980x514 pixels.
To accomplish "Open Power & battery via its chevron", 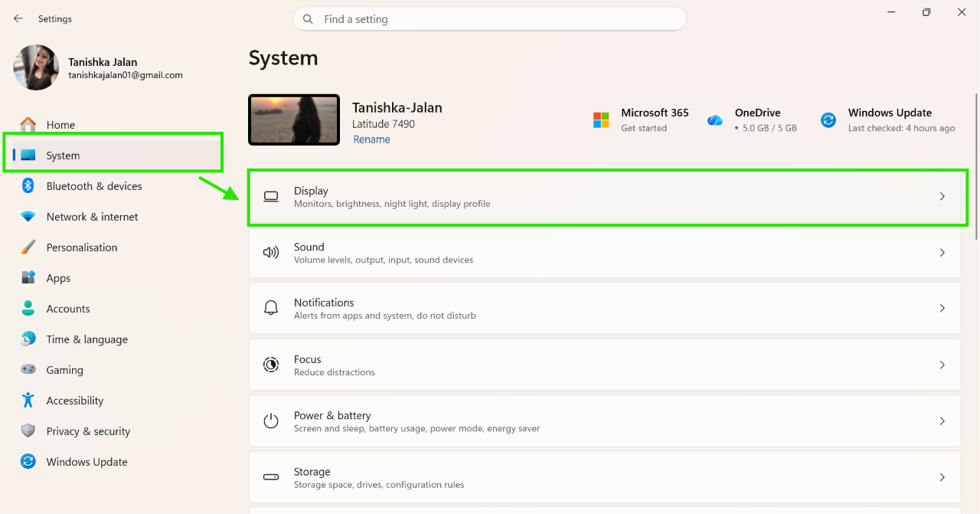I will click(x=942, y=421).
